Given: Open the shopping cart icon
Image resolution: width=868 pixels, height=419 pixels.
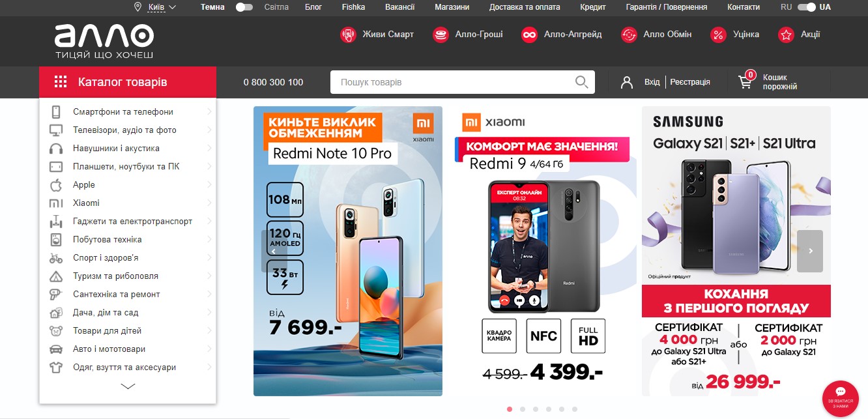Looking at the screenshot, I should [x=745, y=82].
